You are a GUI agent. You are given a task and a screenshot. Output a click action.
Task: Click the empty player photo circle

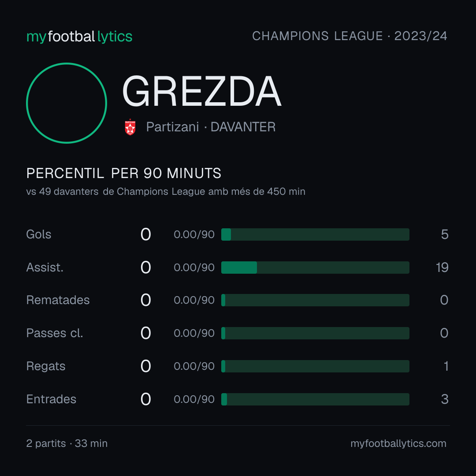coord(67,103)
